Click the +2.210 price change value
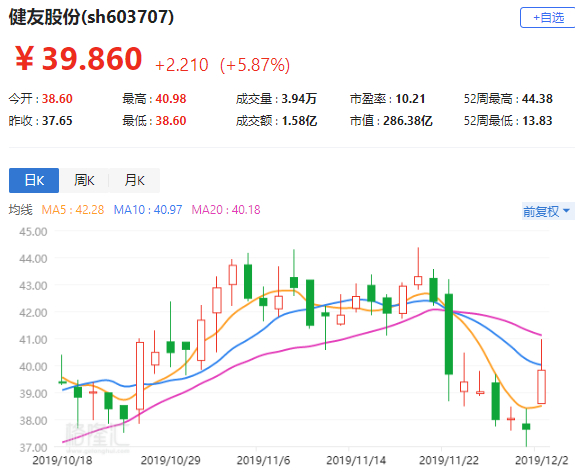This screenshot has height=471, width=575. 182,65
